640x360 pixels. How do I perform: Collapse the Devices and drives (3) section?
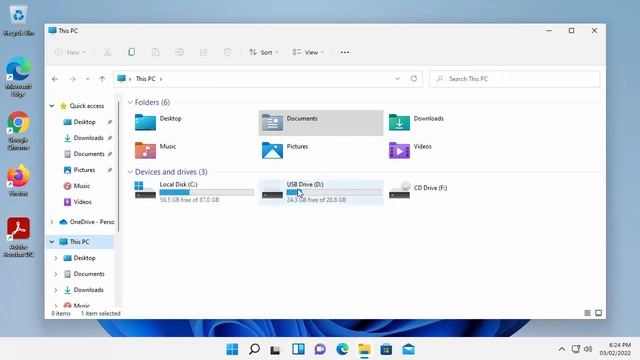130,172
